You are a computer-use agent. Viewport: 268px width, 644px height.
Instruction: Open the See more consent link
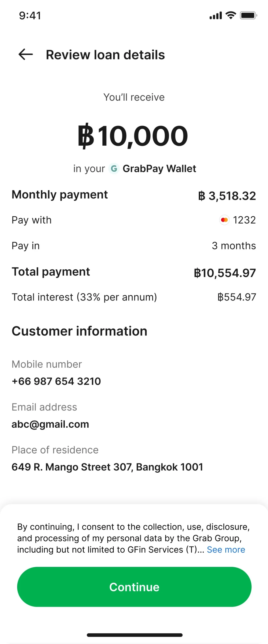click(x=226, y=549)
